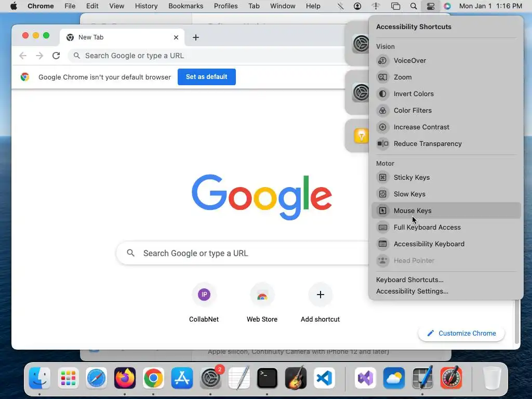The width and height of the screenshot is (532, 399).
Task: Open the Profiles menu
Action: (225, 6)
